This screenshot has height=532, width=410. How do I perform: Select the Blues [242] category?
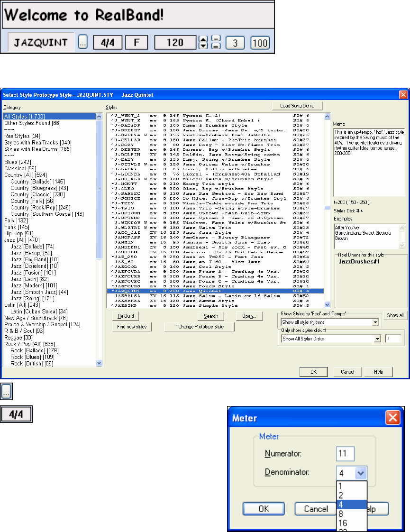click(18, 162)
